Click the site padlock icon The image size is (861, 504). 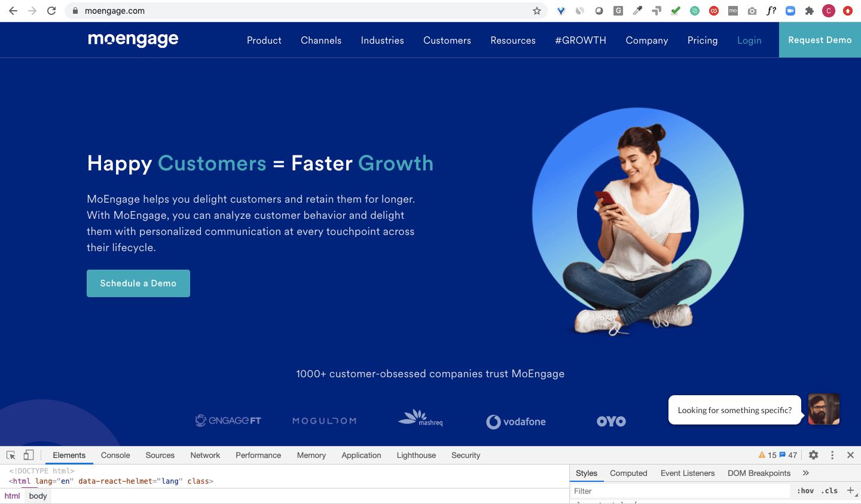click(75, 11)
